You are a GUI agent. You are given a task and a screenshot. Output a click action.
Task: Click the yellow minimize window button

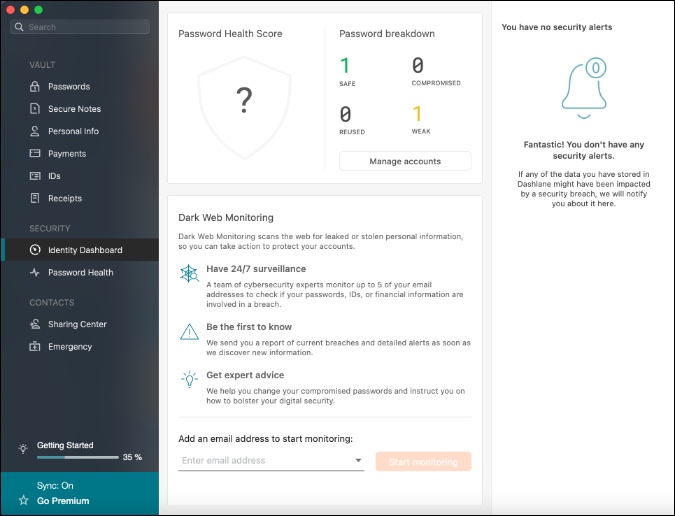point(25,9)
